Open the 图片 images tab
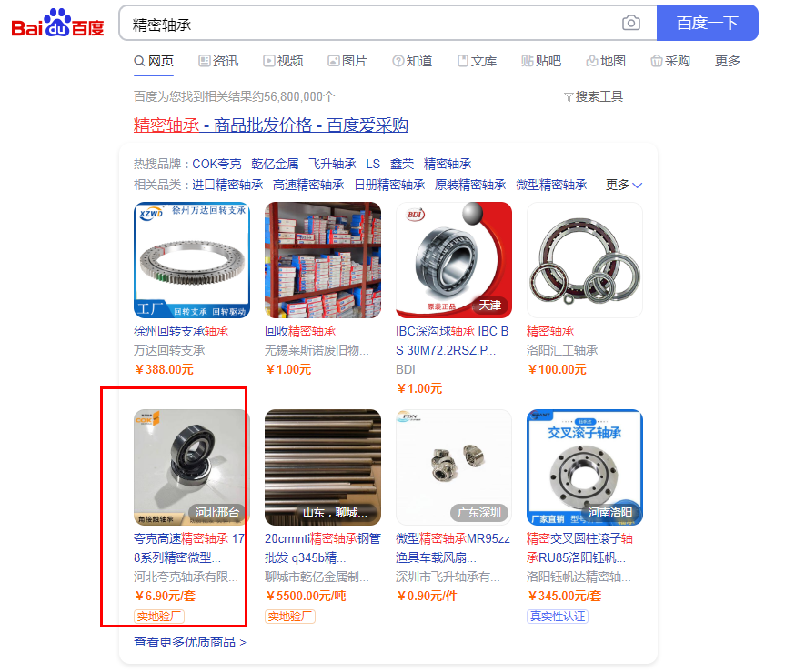The image size is (785, 672). click(x=347, y=61)
